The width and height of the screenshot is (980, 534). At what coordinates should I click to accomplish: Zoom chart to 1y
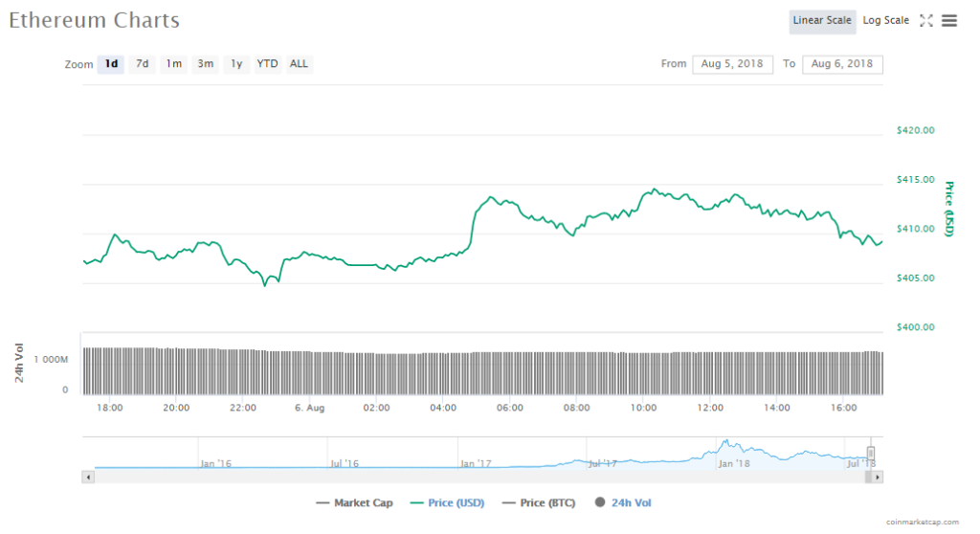[235, 64]
